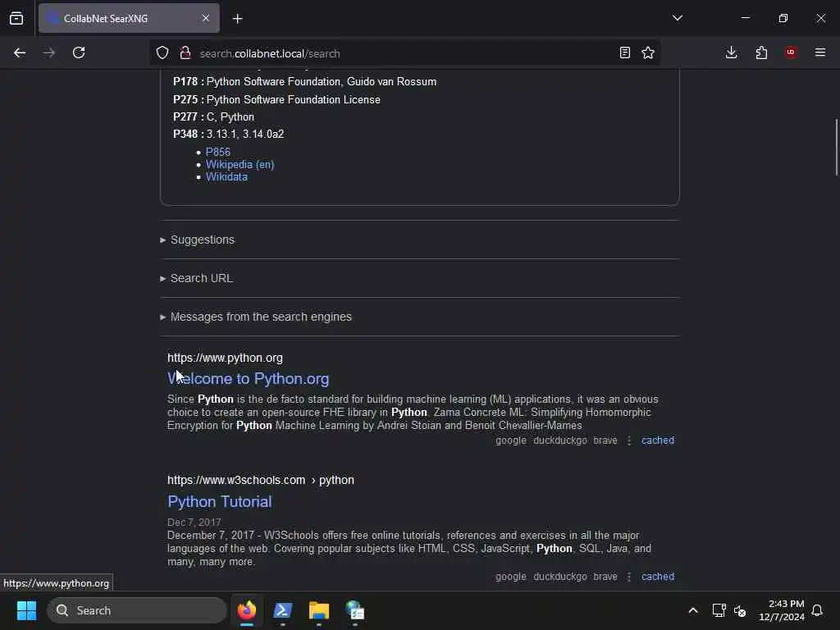
Task: Click the w3schools.com python result URL
Action: tap(260, 480)
